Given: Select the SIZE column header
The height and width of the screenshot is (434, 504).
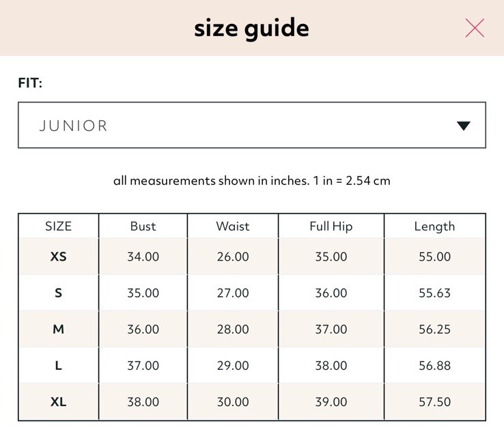Looking at the screenshot, I should [58, 226].
